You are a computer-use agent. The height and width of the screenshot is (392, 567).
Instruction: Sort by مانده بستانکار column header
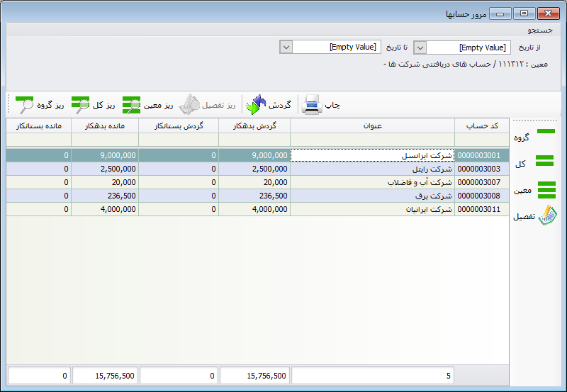tap(39, 126)
